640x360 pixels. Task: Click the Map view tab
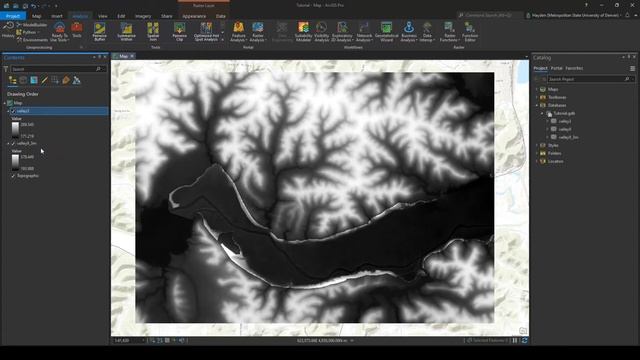(x=123, y=56)
